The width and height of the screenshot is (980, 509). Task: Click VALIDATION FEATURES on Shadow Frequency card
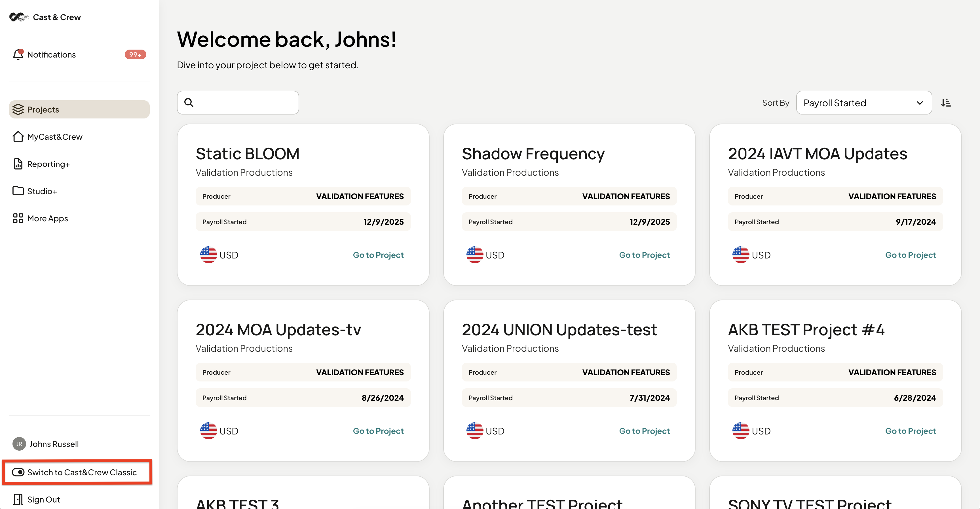point(626,196)
